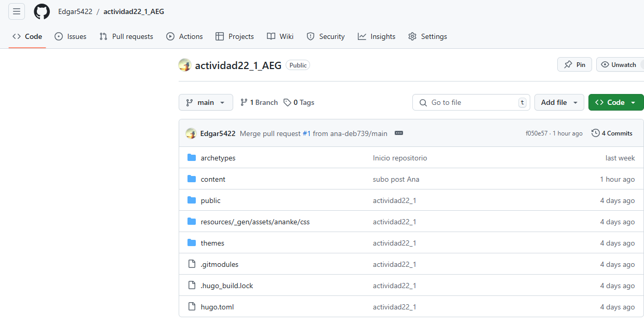Open the archetypes folder
Viewport: 644px width, 325px height.
218,158
